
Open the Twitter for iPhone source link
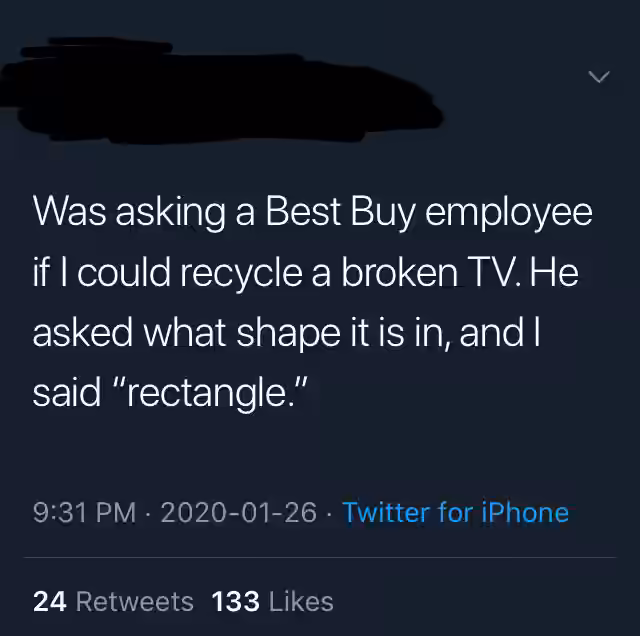(456, 512)
